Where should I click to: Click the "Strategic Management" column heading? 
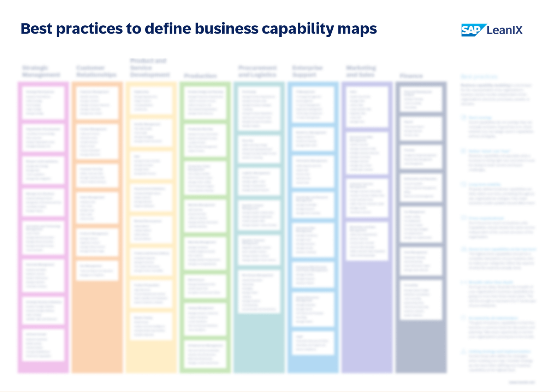41,71
